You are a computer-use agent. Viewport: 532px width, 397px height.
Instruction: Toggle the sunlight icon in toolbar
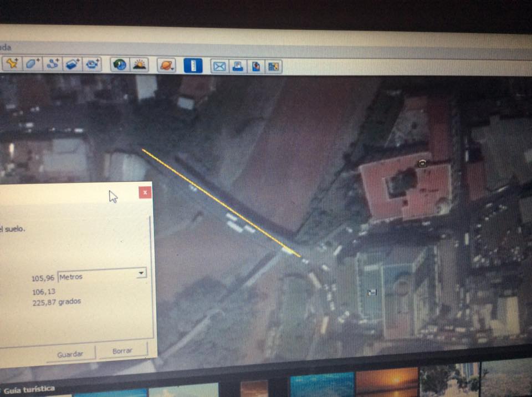point(139,65)
